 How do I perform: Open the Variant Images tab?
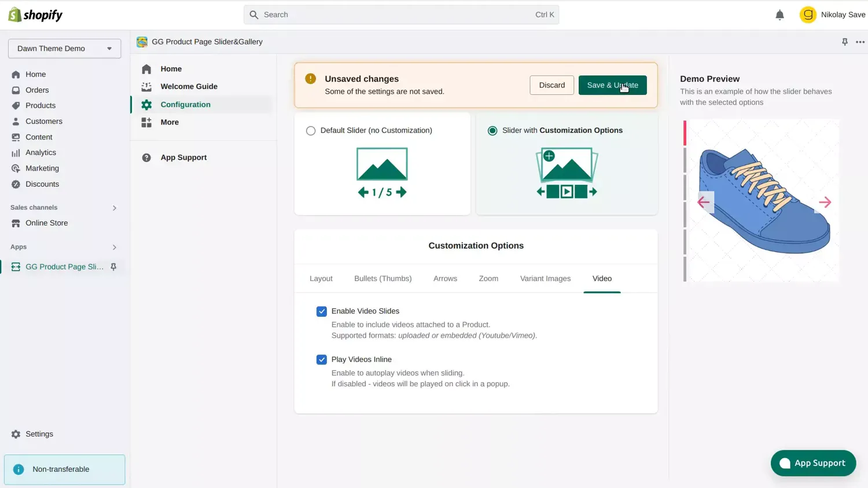click(x=545, y=278)
